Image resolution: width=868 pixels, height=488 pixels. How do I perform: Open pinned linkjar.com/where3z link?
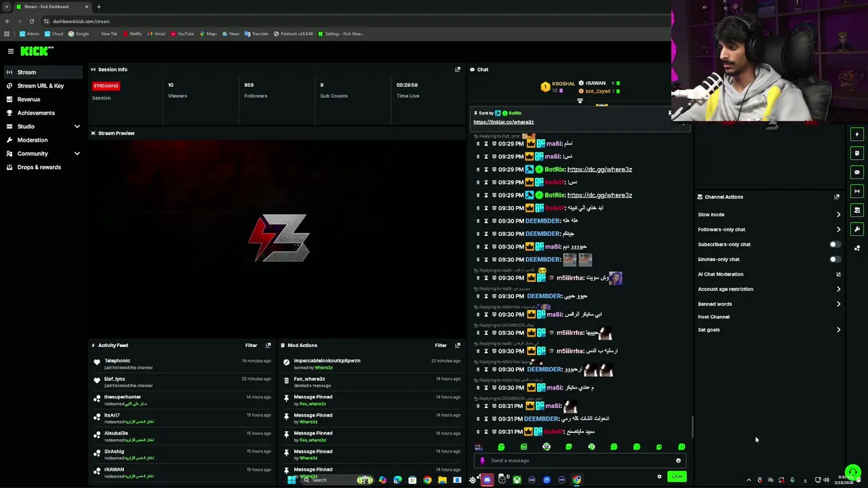503,122
